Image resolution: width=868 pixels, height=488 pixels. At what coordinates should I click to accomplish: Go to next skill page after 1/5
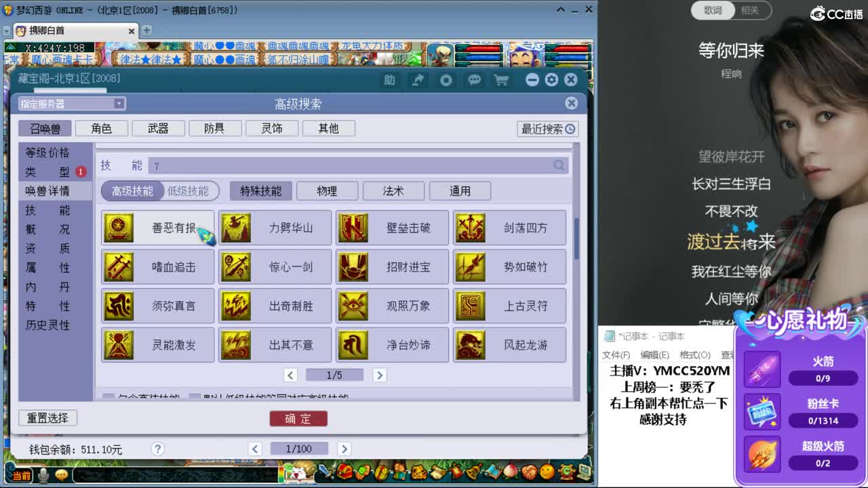pos(380,375)
